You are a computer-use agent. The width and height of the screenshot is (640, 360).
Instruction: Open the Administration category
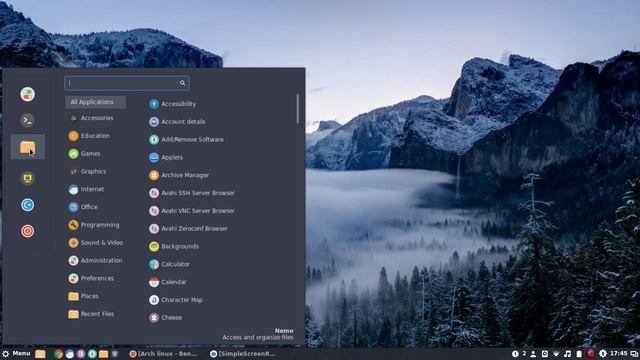[95, 260]
